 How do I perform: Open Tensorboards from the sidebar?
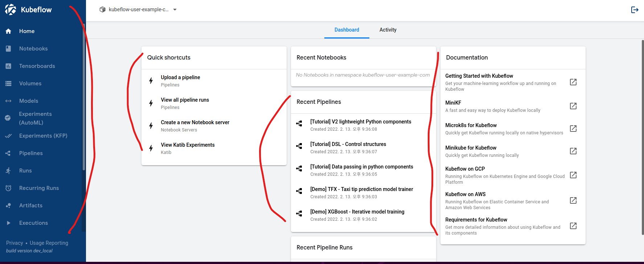pyautogui.click(x=37, y=66)
